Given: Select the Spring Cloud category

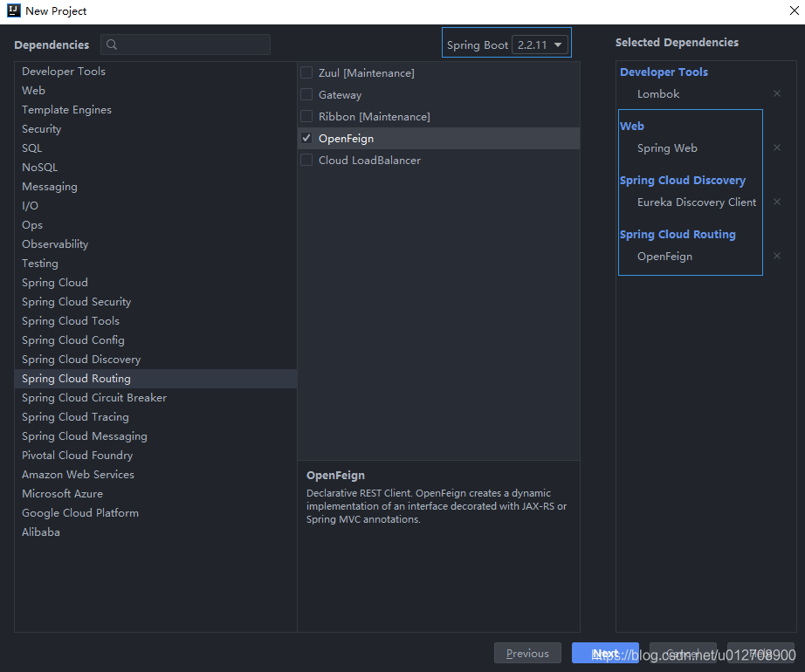Looking at the screenshot, I should [x=155, y=283].
